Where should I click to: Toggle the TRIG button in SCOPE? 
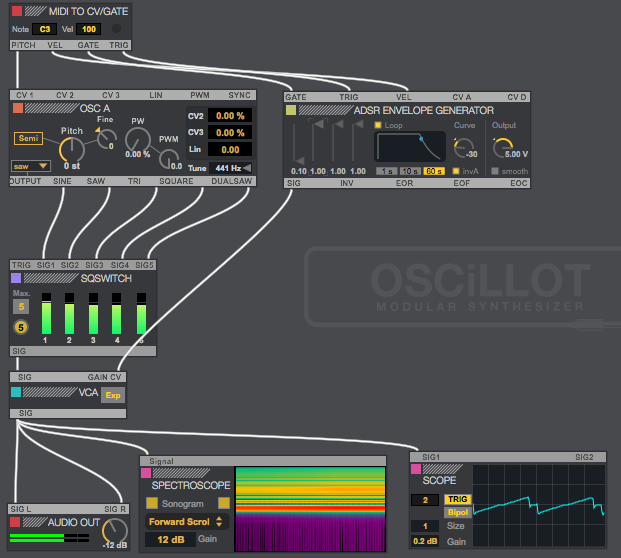457,499
